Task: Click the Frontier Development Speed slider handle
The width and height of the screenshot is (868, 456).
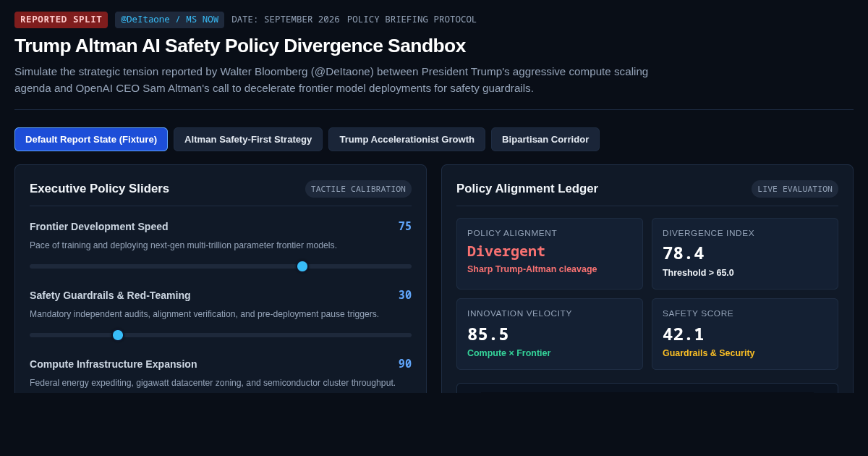Action: pos(302,266)
